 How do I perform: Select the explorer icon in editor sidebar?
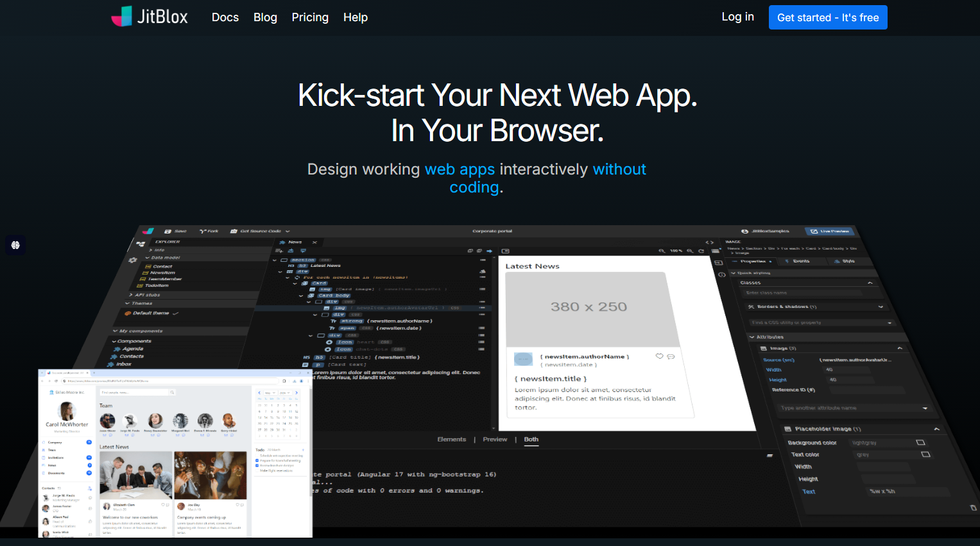141,244
